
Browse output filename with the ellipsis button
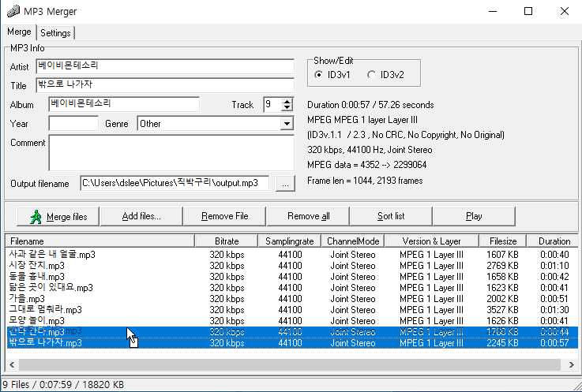(x=286, y=184)
